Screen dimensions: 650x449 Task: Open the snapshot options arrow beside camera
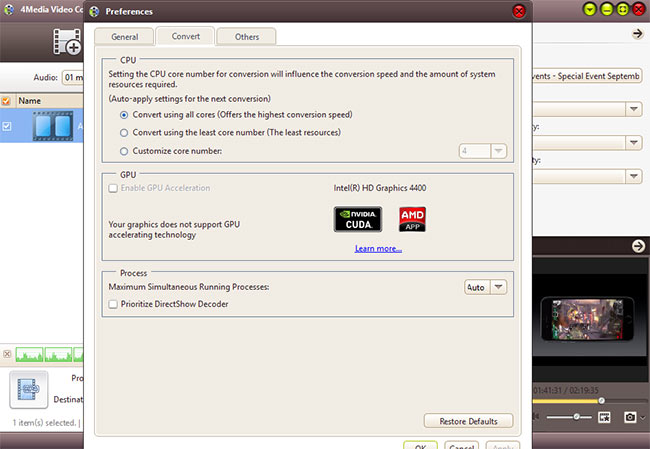(643, 417)
